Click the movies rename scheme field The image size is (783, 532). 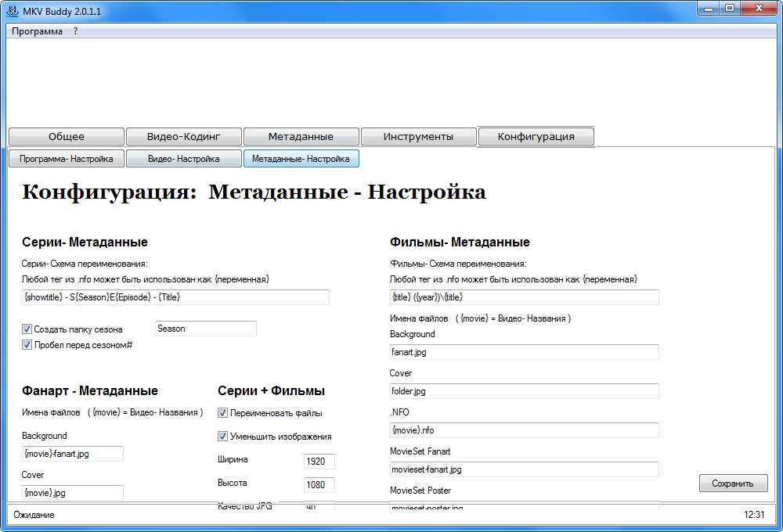click(x=525, y=297)
